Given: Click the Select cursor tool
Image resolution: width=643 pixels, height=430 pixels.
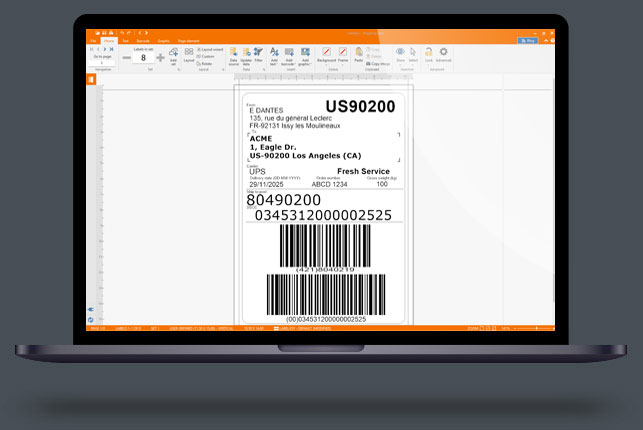Looking at the screenshot, I should point(414,52).
